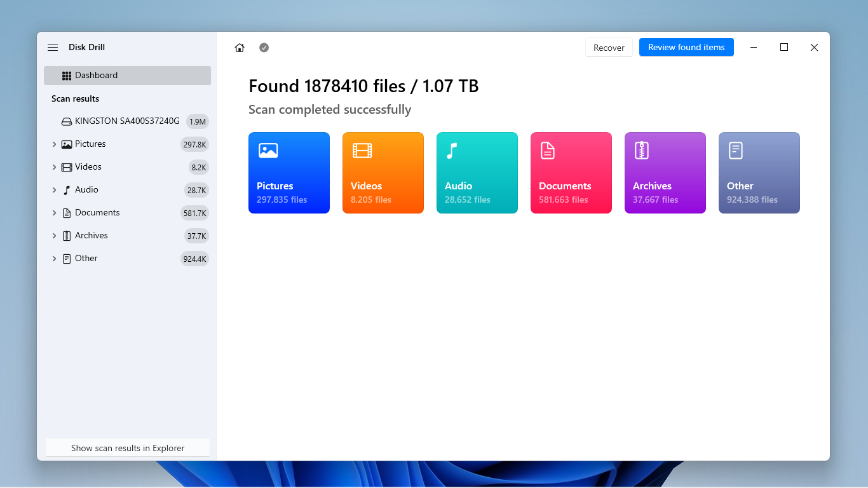
Task: Open the Dashboard item
Action: pos(127,76)
